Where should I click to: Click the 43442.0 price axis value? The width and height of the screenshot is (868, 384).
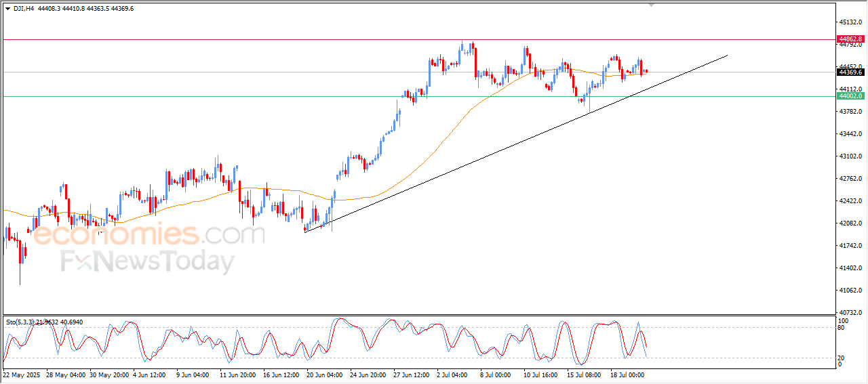(851, 133)
